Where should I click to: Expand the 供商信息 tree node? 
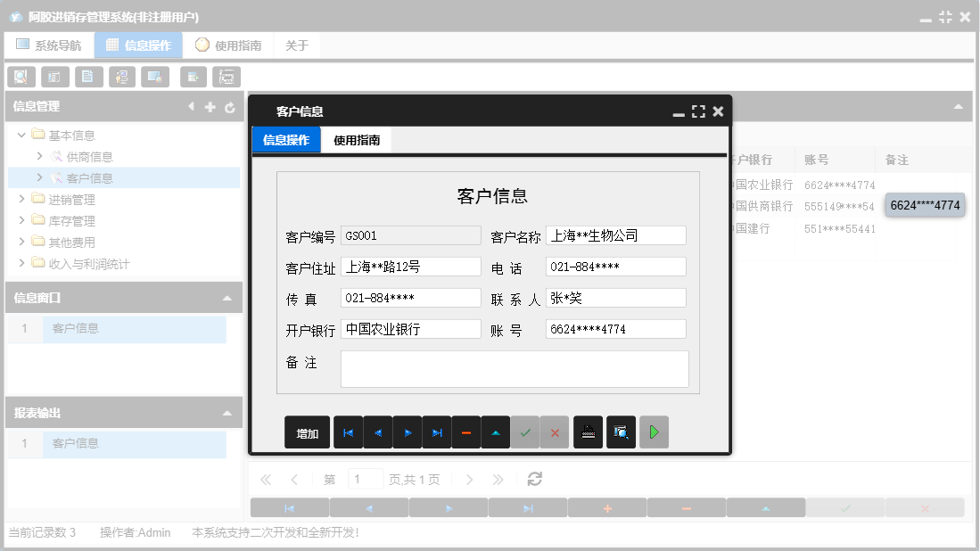39,156
